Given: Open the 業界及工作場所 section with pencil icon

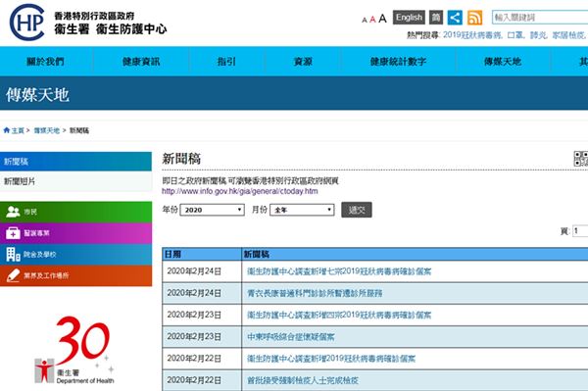Looking at the screenshot, I should tap(75, 276).
